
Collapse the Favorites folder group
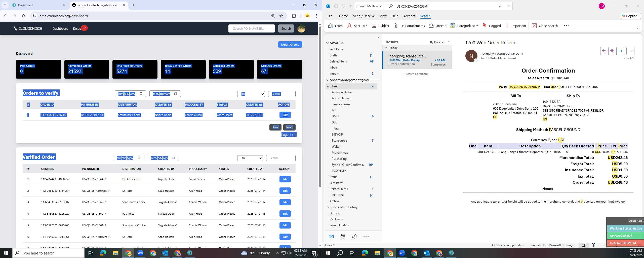328,43
